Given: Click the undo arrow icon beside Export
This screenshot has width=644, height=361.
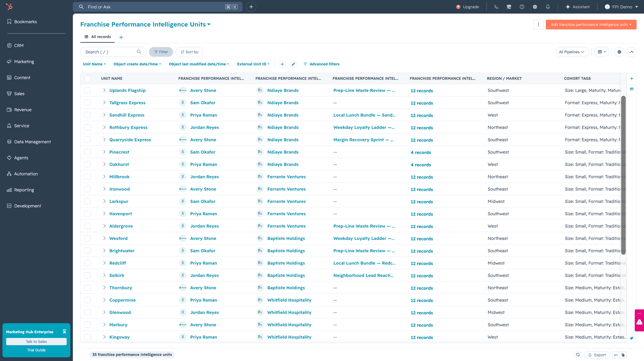Looking at the screenshot, I should (x=616, y=355).
